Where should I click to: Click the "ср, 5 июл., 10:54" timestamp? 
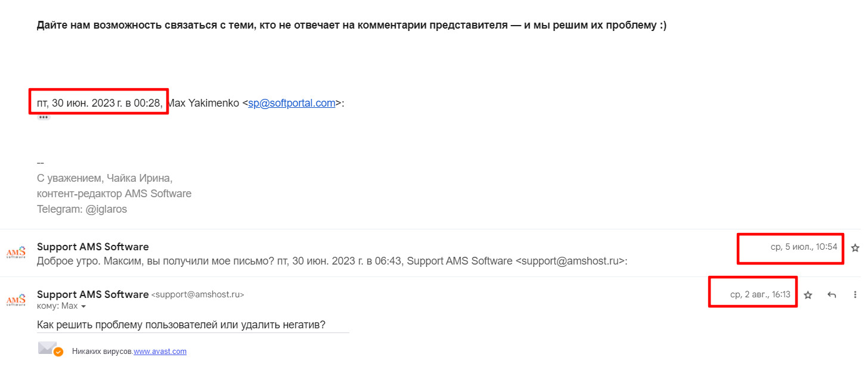(x=804, y=247)
